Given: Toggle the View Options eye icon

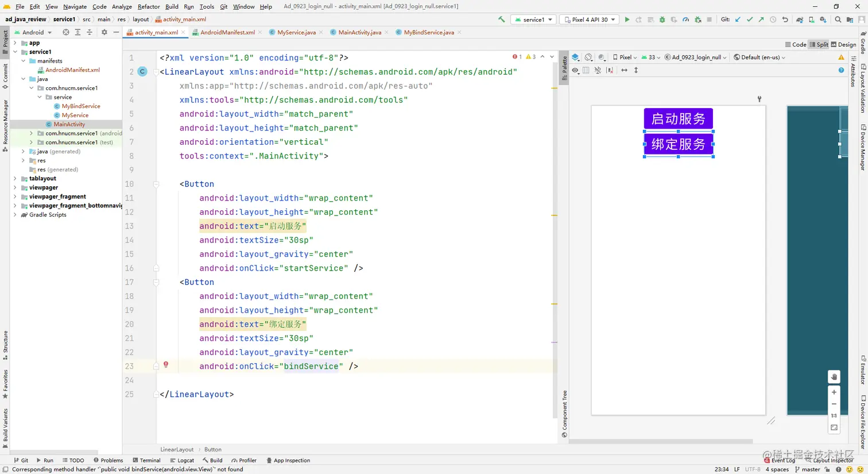Looking at the screenshot, I should click(x=575, y=70).
